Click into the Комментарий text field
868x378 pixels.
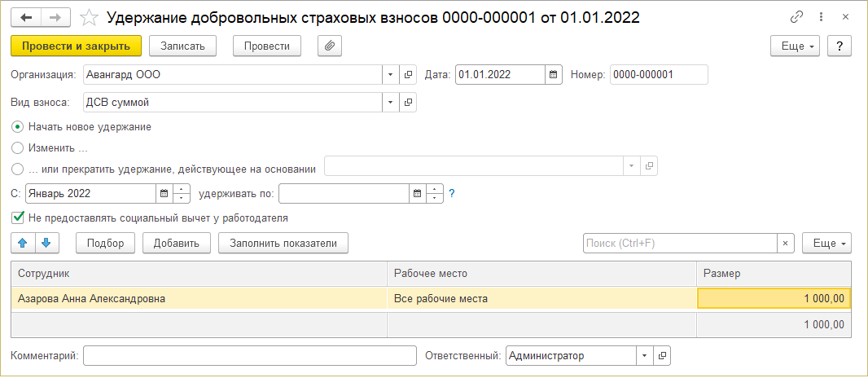pos(249,356)
